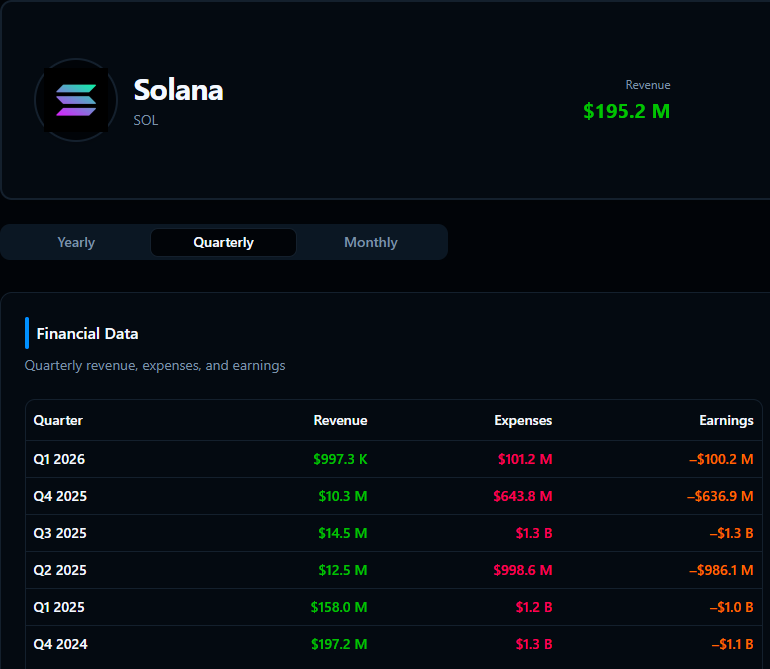Click the Solana heading title
The image size is (770, 669).
click(179, 90)
